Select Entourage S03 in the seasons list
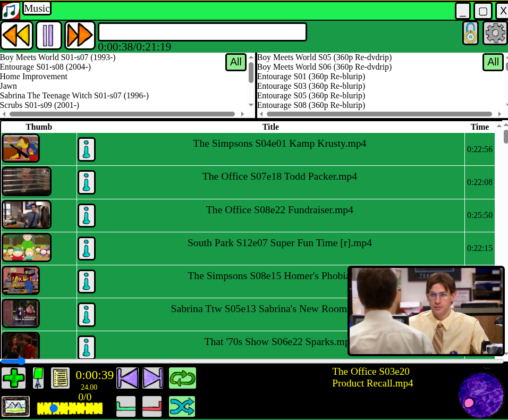This screenshot has width=508, height=420. 311,86
